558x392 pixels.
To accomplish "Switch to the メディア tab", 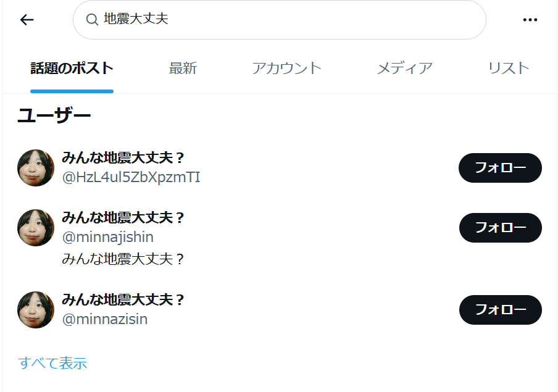I will pos(404,68).
